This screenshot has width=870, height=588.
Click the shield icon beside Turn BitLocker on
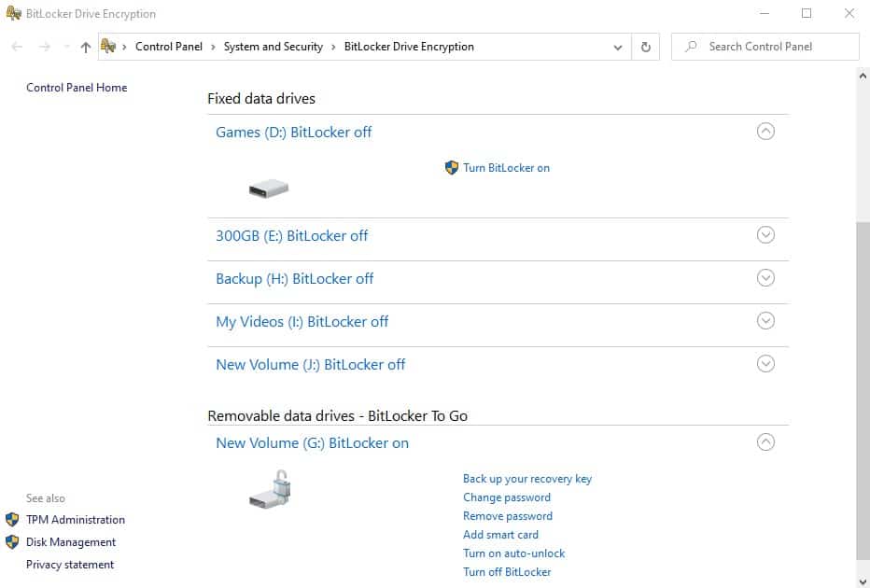click(452, 167)
